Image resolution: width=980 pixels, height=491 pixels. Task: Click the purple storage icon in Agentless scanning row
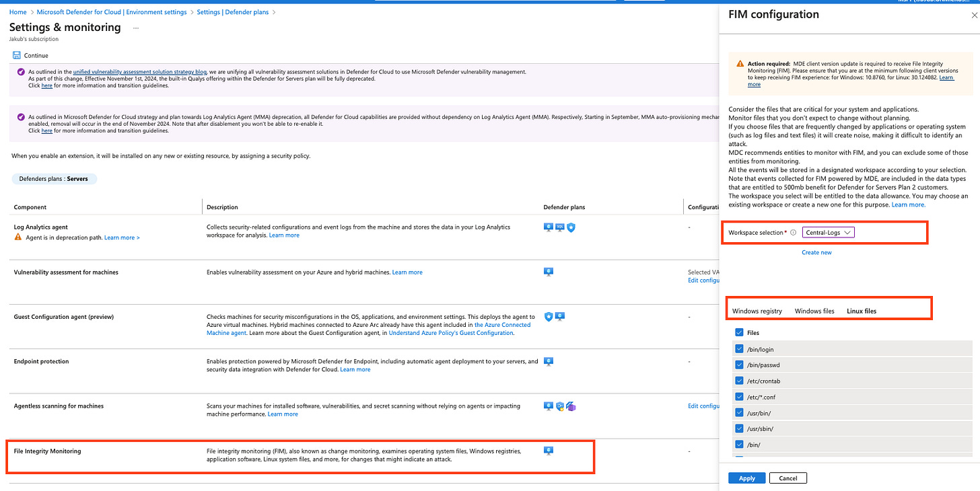coord(571,406)
